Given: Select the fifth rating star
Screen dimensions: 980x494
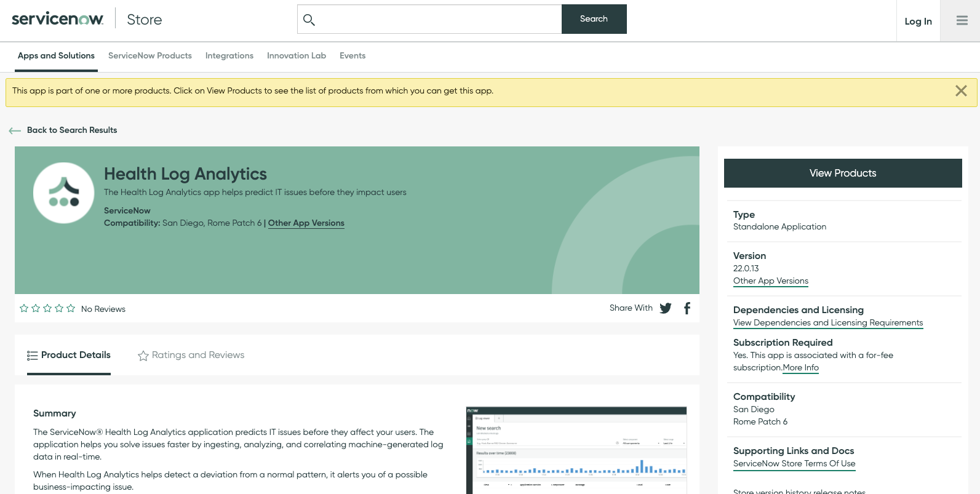Looking at the screenshot, I should pos(71,308).
